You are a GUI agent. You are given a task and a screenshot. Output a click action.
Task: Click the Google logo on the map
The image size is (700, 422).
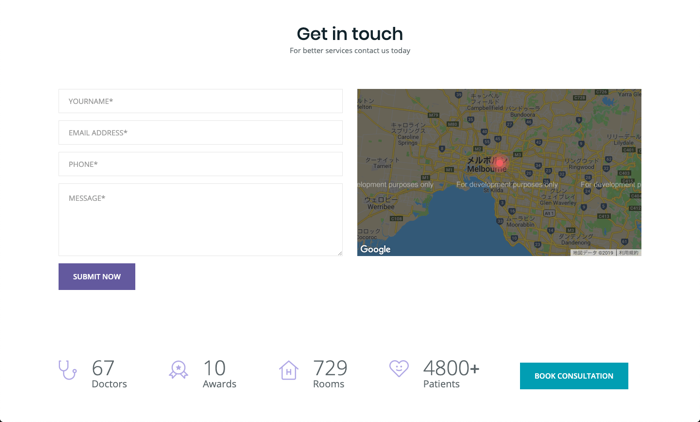click(x=375, y=249)
